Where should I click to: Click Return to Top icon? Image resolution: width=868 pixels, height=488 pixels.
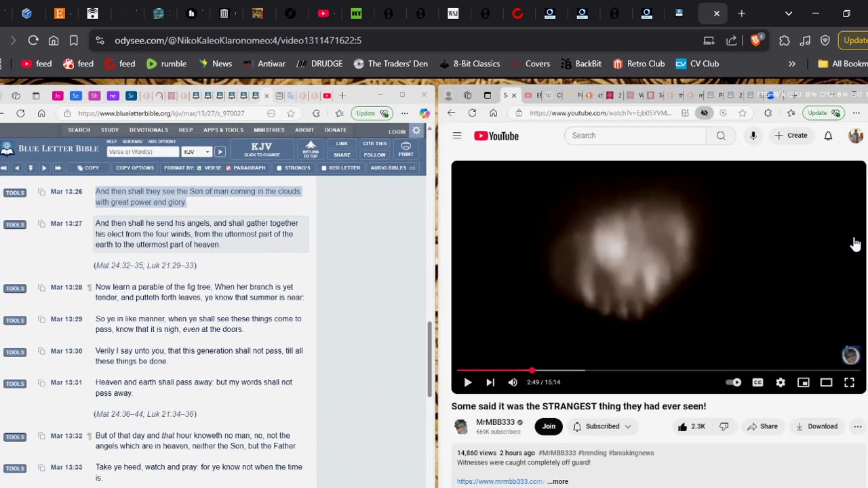pos(311,149)
